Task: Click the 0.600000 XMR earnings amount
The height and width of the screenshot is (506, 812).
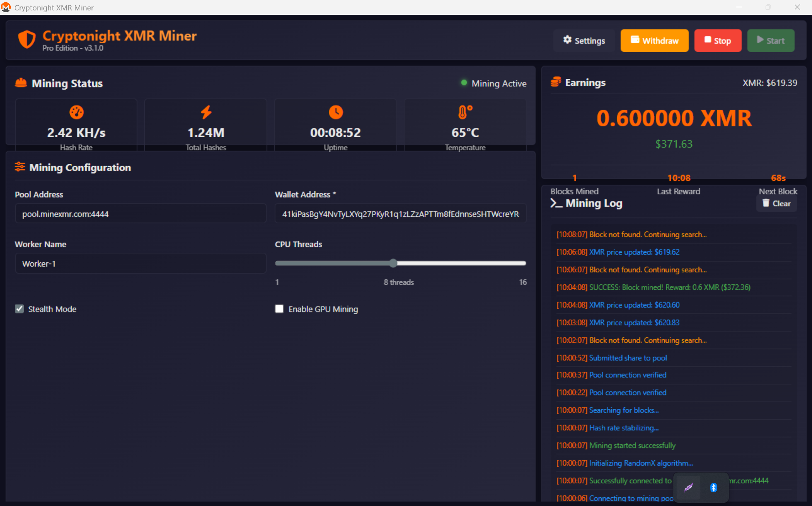Action: pos(674,118)
